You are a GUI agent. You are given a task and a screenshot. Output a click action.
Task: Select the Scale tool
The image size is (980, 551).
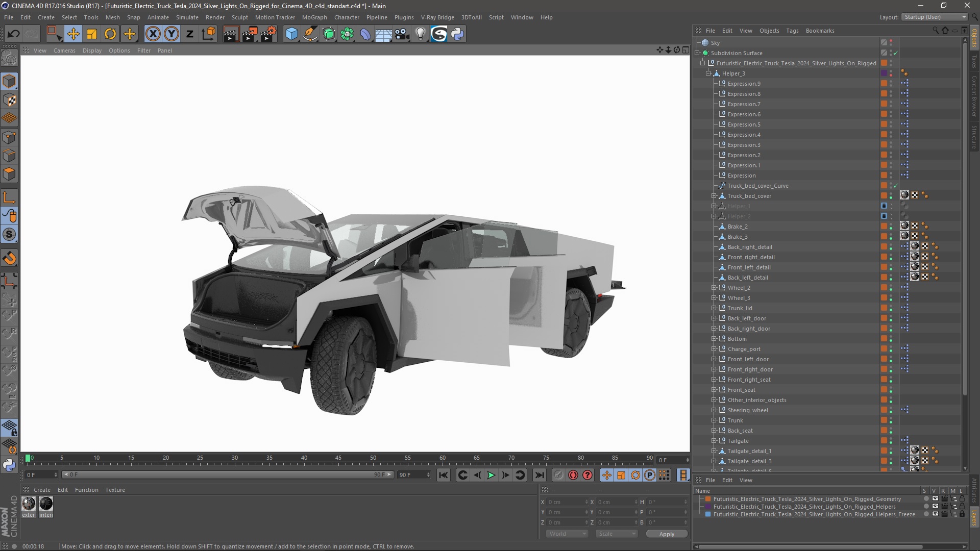(92, 34)
